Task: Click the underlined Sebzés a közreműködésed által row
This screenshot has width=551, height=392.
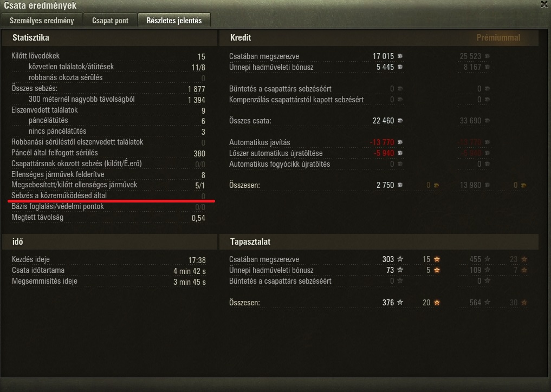Action: (x=108, y=195)
